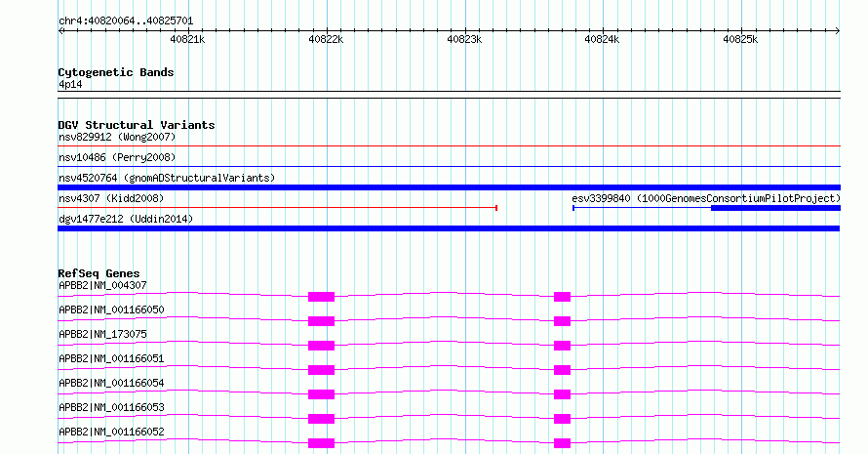Click the thick blue esv3399840 segment
The image size is (868, 454).
tap(775, 208)
